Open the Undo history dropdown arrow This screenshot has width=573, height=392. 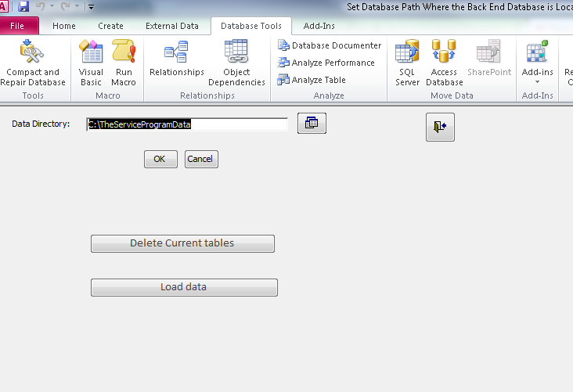52,6
